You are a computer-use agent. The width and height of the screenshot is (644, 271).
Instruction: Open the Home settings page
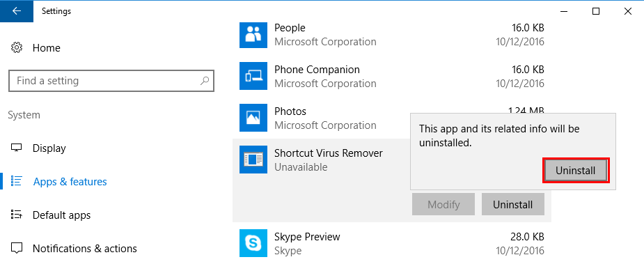pyautogui.click(x=47, y=47)
